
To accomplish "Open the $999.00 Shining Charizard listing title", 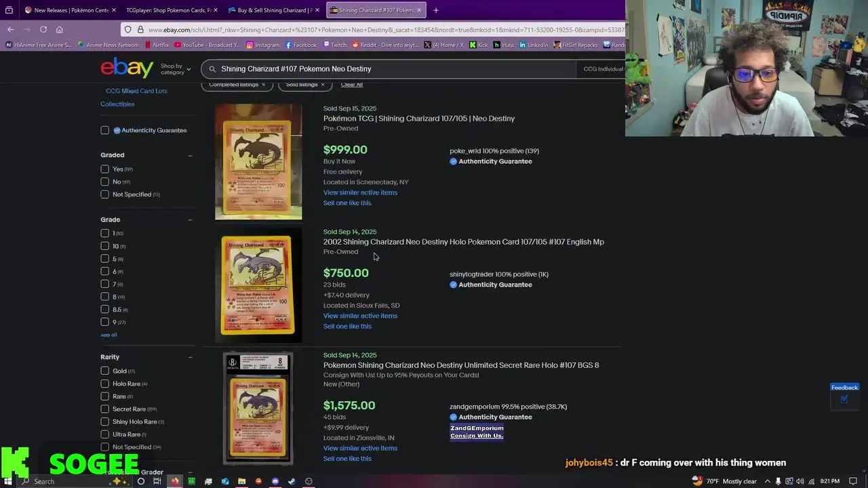I will point(418,119).
